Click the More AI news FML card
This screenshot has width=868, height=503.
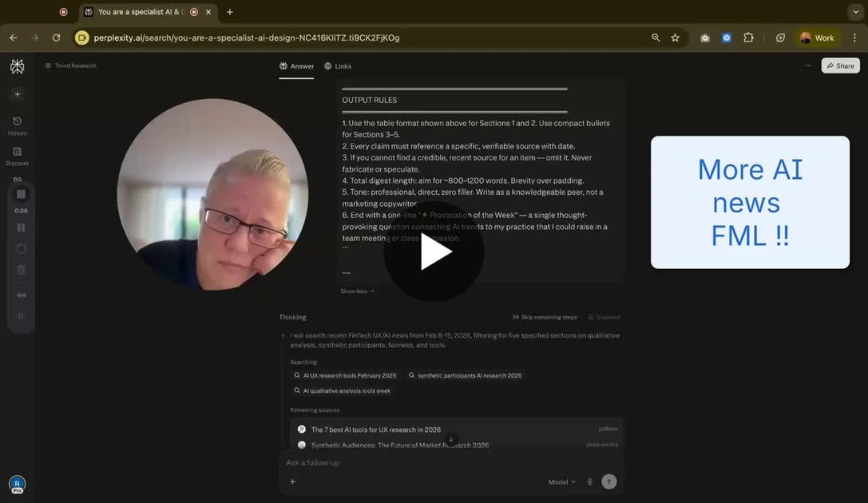(750, 203)
